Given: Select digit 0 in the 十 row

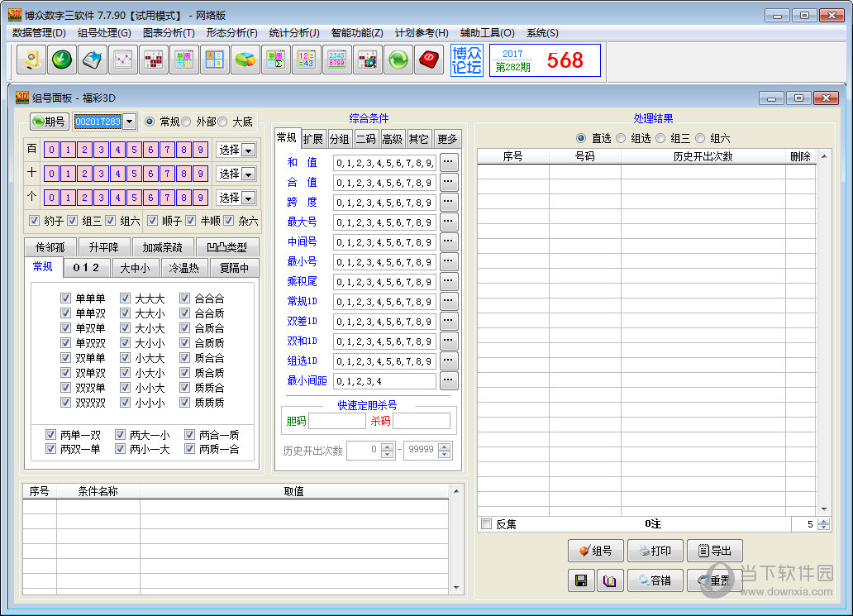Looking at the screenshot, I should (52, 174).
